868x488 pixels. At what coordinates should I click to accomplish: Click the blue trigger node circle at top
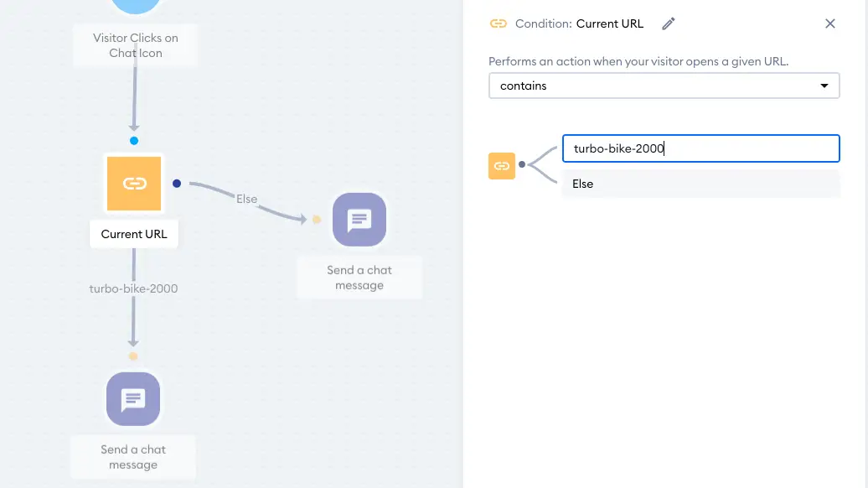pos(136,4)
